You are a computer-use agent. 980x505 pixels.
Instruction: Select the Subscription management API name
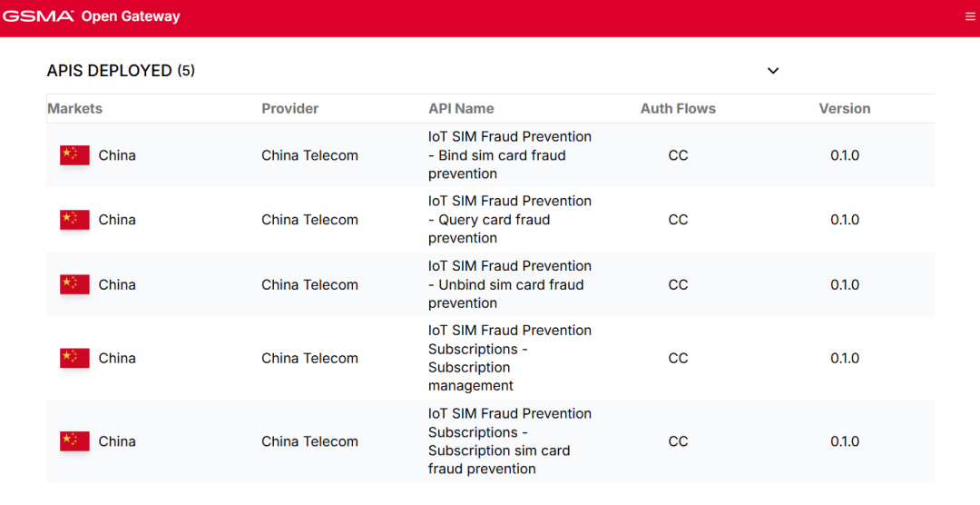510,358
